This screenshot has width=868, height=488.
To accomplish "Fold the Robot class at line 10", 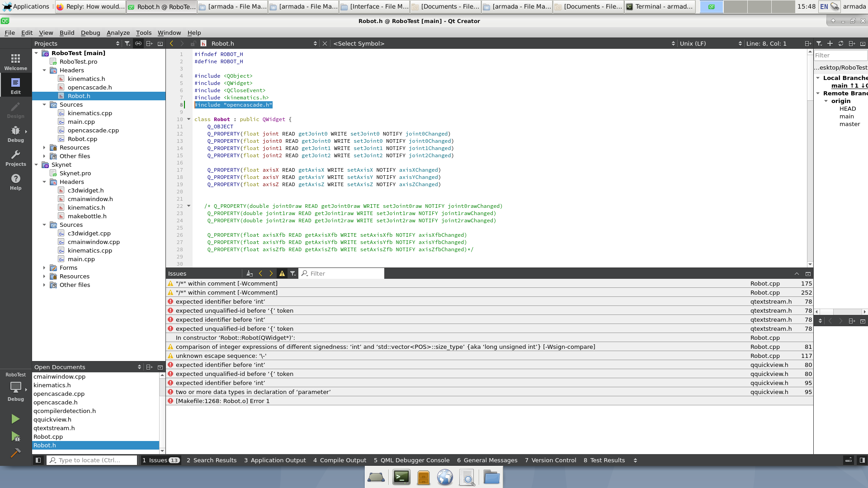I will (189, 119).
